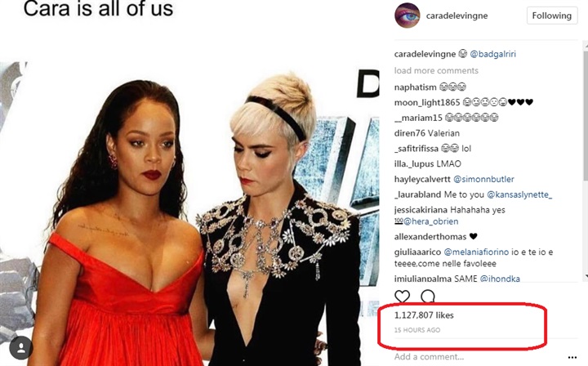Open @simonnbutler mention link

click(x=483, y=179)
